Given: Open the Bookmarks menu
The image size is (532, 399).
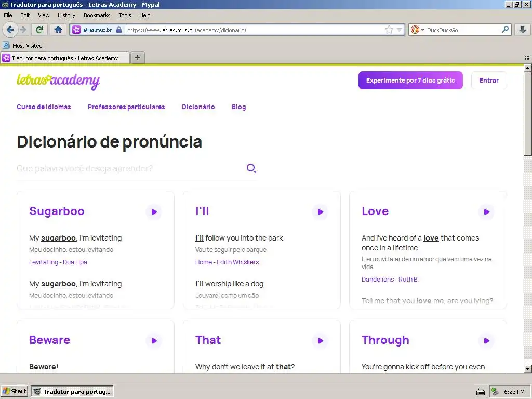Looking at the screenshot, I should point(97,15).
